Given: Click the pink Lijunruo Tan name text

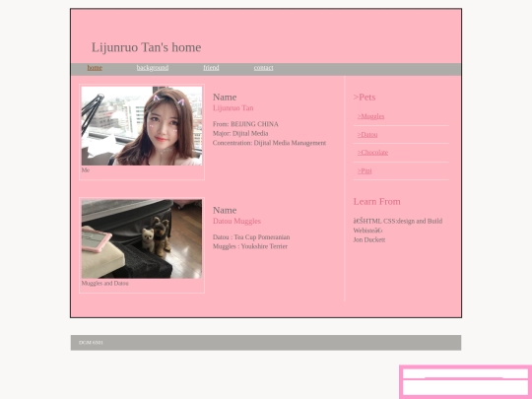Looking at the screenshot, I should tap(233, 108).
